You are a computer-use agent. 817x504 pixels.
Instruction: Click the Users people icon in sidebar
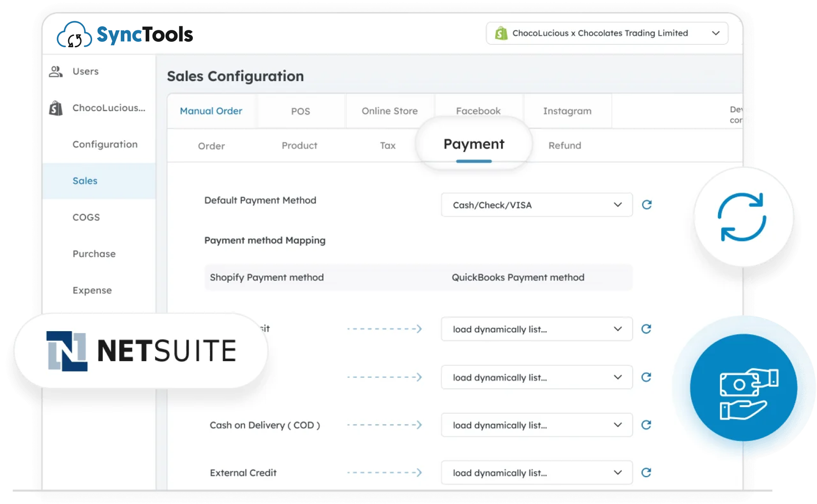click(x=56, y=71)
